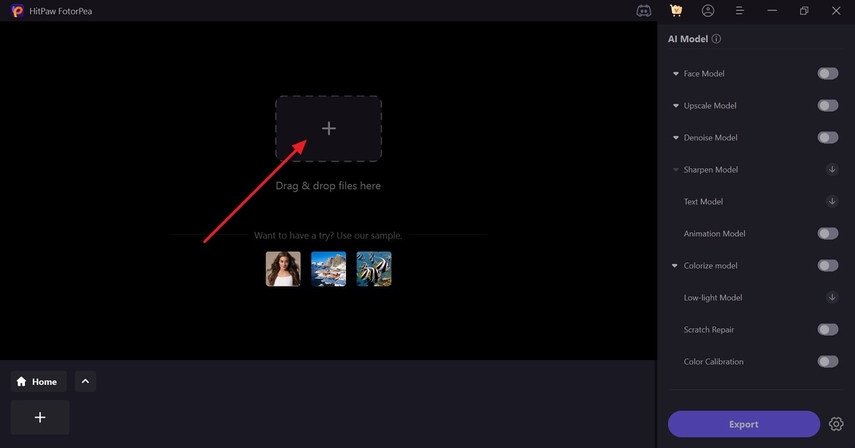Turn on the Denoise Model switch
Viewport: 855px width, 448px height.
[828, 137]
